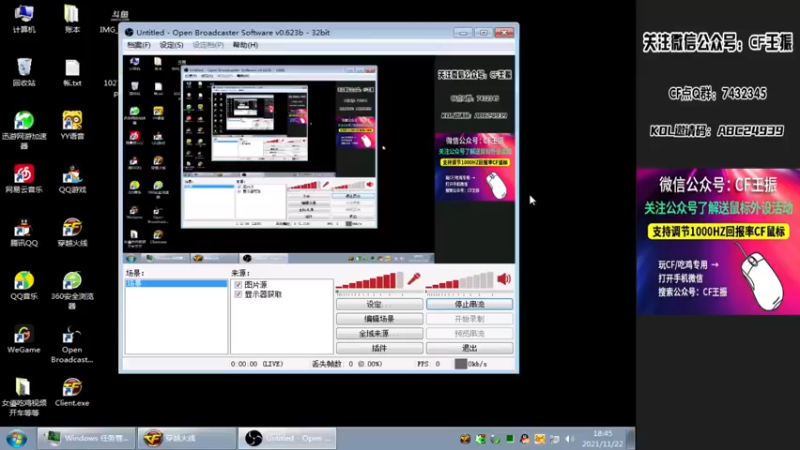Click the green square tray icon
Screen dimensions: 800x450
pyautogui.click(x=509, y=438)
